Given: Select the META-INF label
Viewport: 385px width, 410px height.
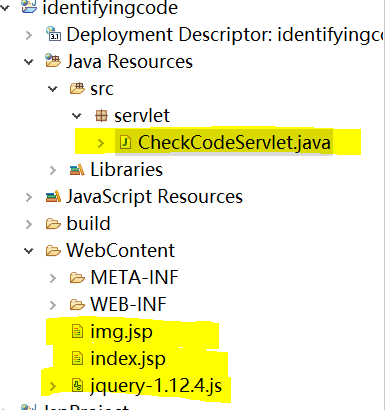Looking at the screenshot, I should [x=135, y=277].
